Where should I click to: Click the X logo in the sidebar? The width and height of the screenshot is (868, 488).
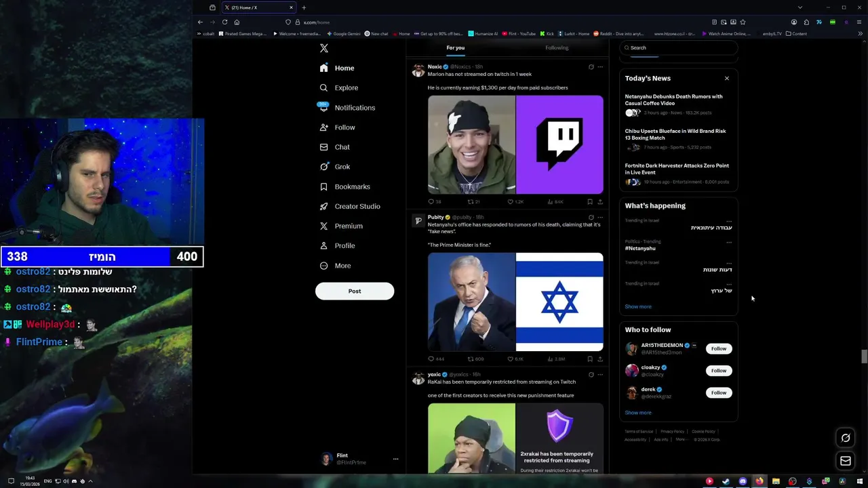pos(323,48)
